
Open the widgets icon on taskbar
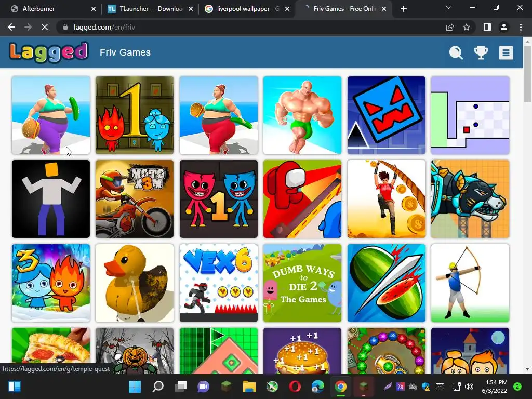pyautogui.click(x=14, y=387)
